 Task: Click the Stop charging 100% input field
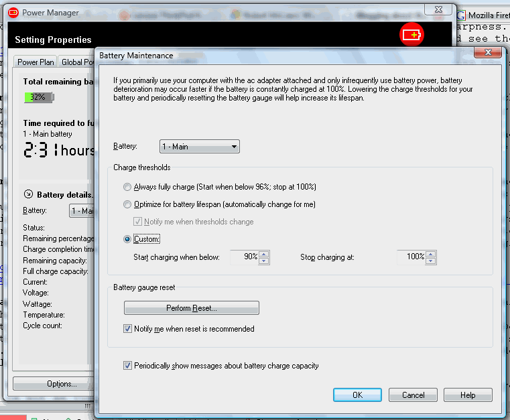(x=411, y=257)
